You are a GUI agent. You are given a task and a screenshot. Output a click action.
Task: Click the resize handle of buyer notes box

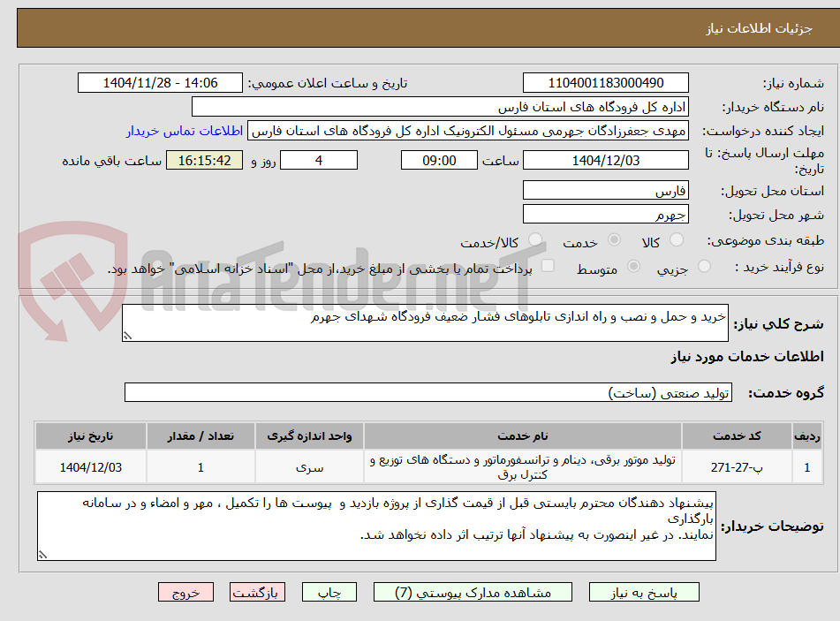43,555
